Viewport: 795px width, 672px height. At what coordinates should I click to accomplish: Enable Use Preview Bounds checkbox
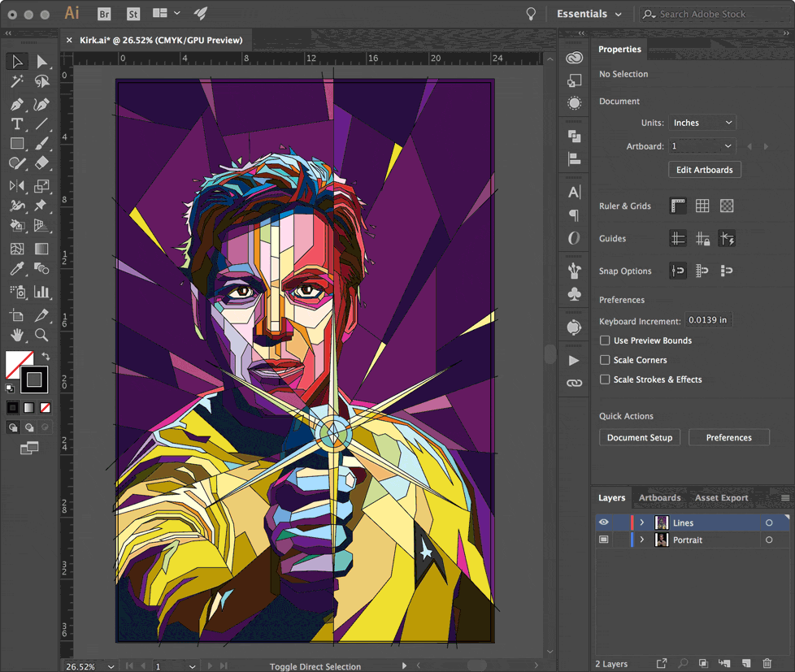(x=605, y=340)
